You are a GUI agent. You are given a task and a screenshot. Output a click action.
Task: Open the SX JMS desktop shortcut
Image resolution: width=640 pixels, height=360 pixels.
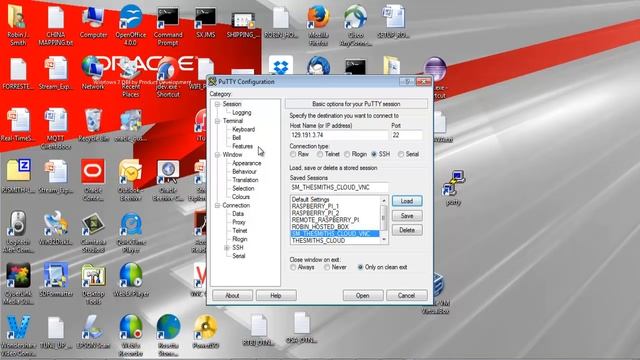click(x=205, y=22)
